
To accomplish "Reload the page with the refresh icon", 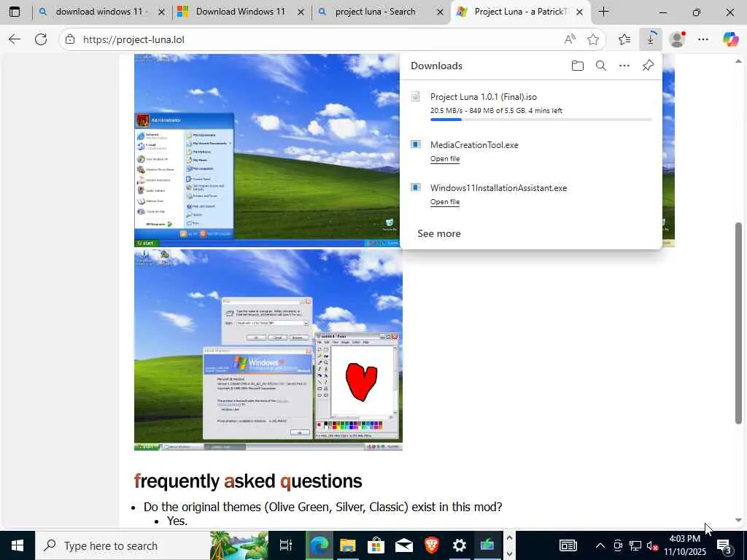I will [x=41, y=39].
